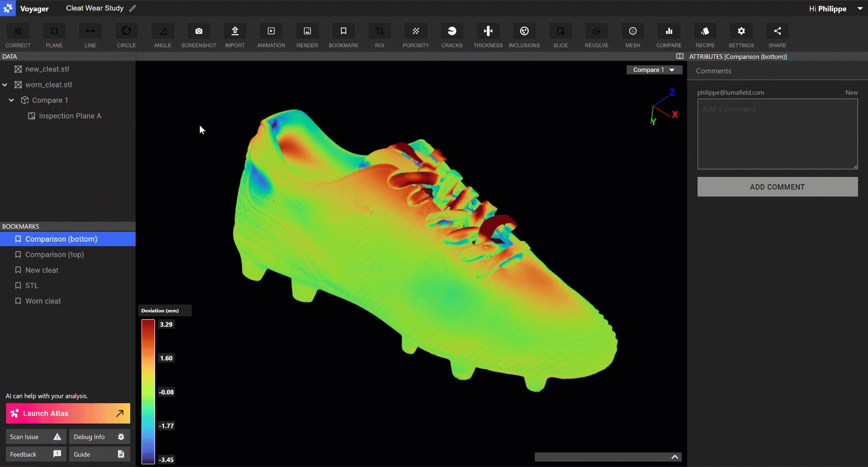Click the Compare tool icon
This screenshot has height=467, width=868.
pyautogui.click(x=669, y=32)
